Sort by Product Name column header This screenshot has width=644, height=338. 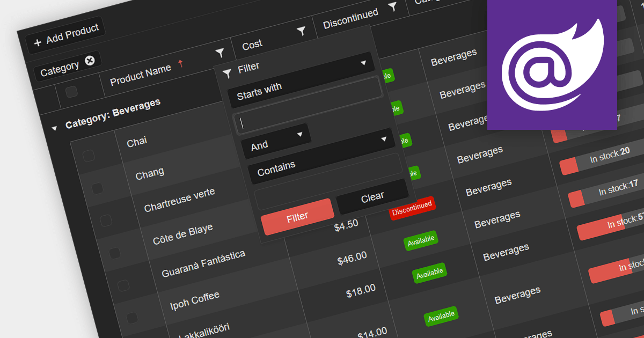click(141, 75)
